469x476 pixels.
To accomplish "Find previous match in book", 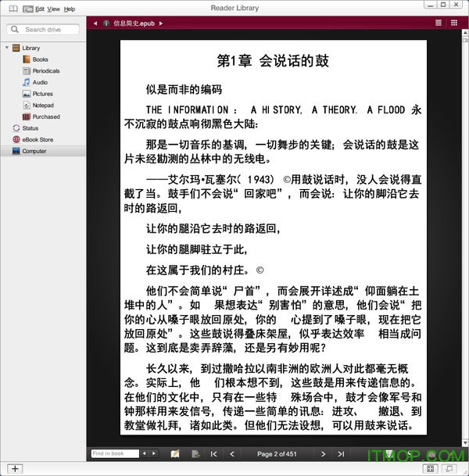I will pyautogui.click(x=144, y=453).
